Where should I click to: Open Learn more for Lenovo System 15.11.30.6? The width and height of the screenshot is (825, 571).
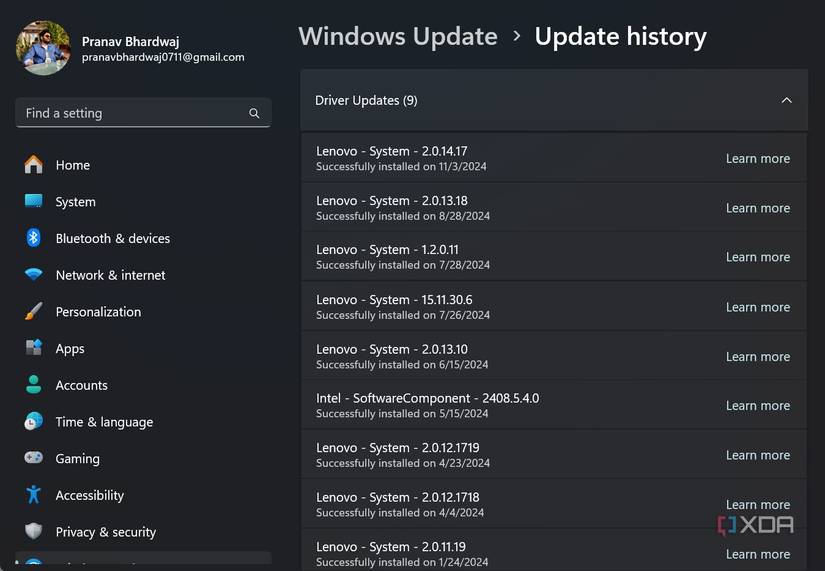[x=757, y=307]
